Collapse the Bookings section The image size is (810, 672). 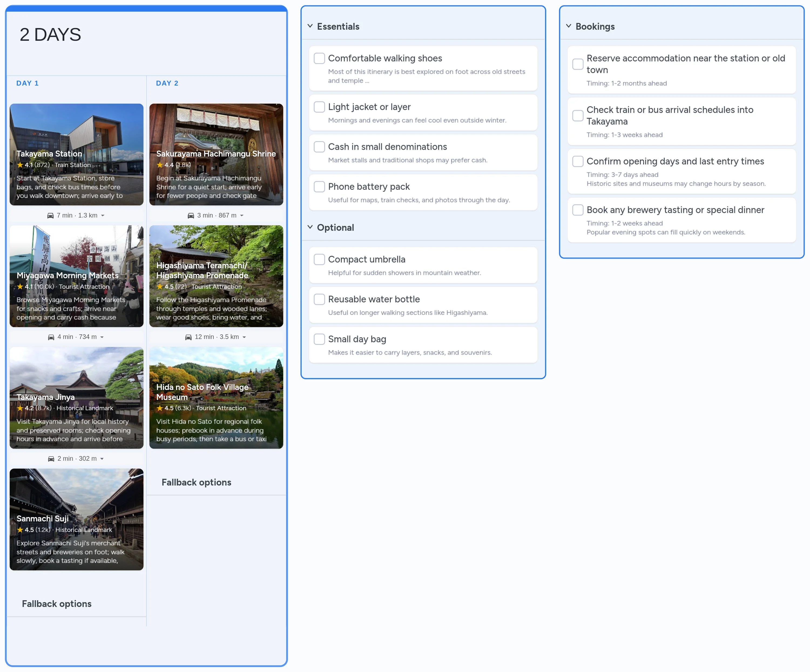pyautogui.click(x=569, y=26)
